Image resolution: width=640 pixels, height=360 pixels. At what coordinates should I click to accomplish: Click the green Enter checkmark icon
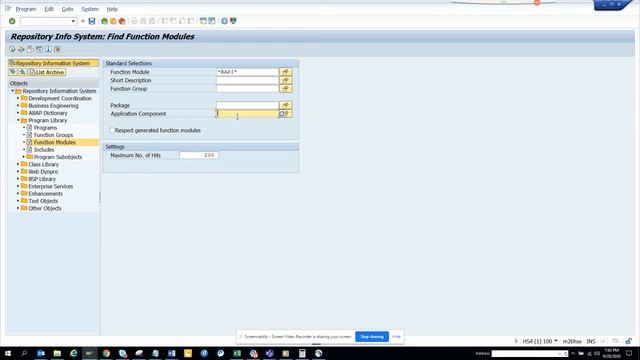(x=12, y=21)
